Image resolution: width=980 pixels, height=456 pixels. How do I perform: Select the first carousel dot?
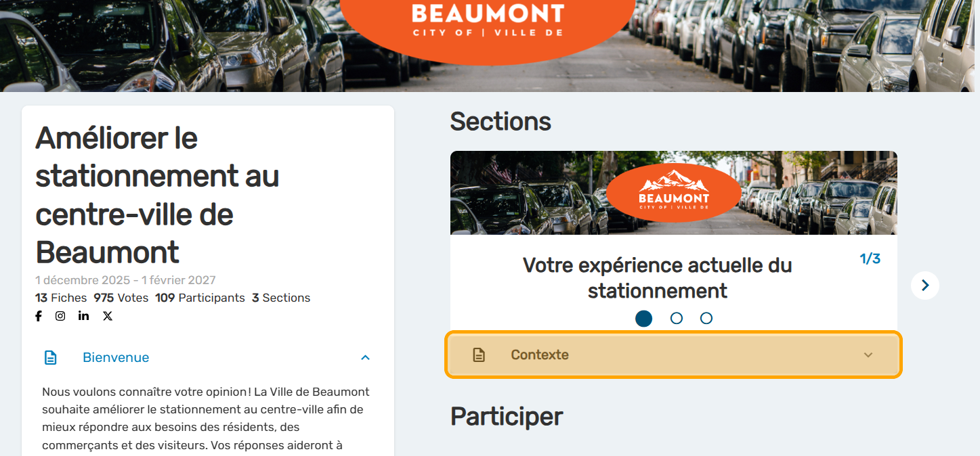pos(644,318)
